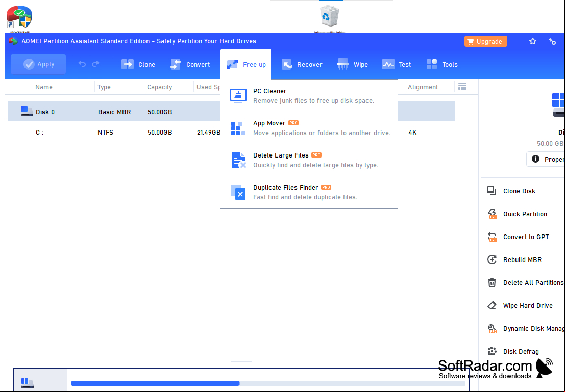Screen dimensions: 565x392
Task: Click the Alignment column header
Action: click(423, 87)
